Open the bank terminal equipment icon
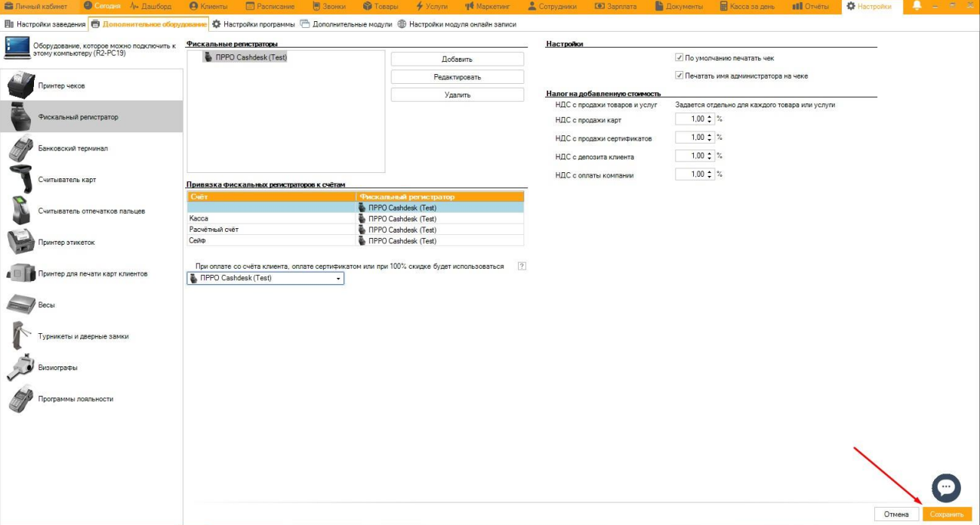This screenshot has width=980, height=525. (21, 149)
